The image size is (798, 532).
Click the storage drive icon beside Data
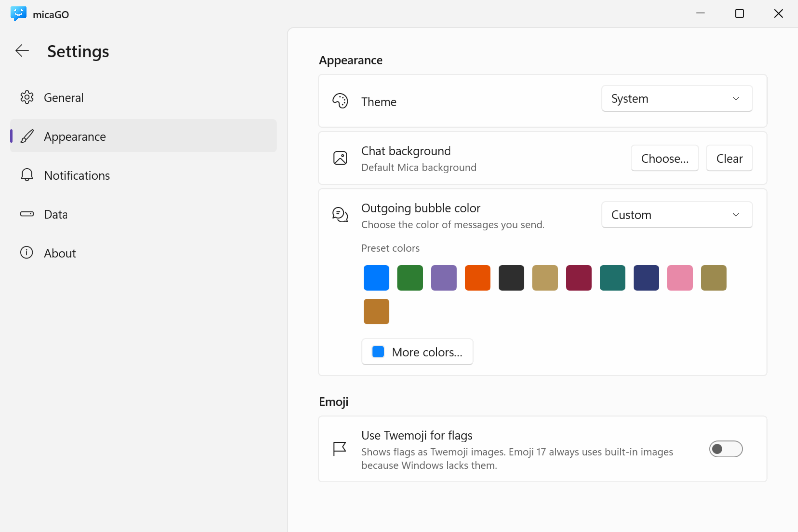(27, 214)
